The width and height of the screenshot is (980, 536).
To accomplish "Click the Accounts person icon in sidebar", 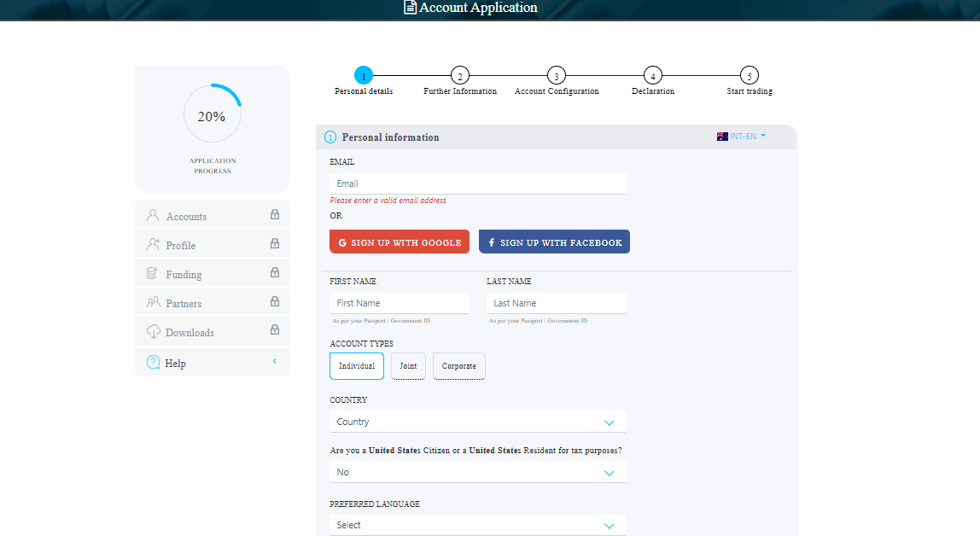I will [153, 216].
